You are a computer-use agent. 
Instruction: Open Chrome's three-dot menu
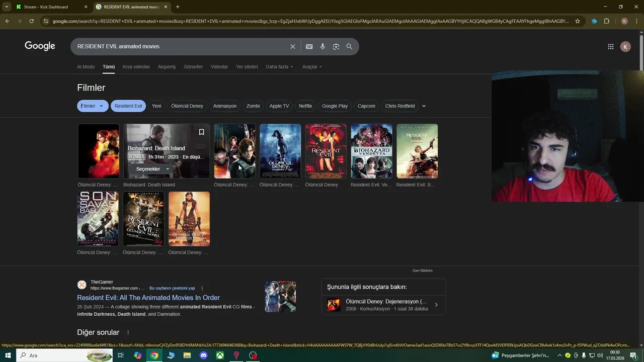pyautogui.click(x=636, y=21)
